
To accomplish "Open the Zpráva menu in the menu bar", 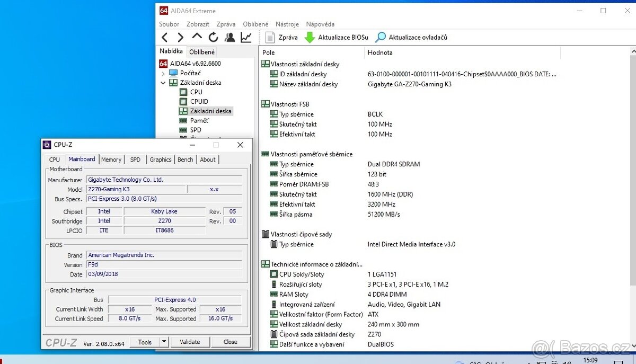I will [226, 24].
